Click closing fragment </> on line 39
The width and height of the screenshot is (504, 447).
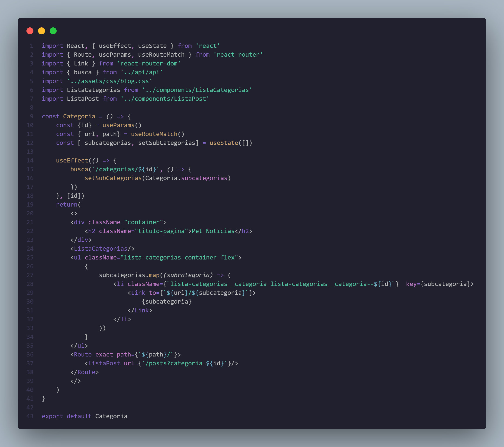point(76,381)
